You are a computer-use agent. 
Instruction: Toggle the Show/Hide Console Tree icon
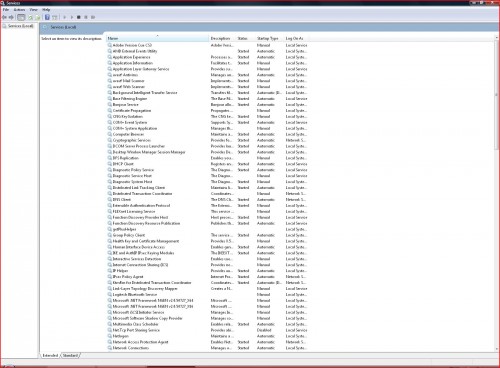[x=21, y=17]
